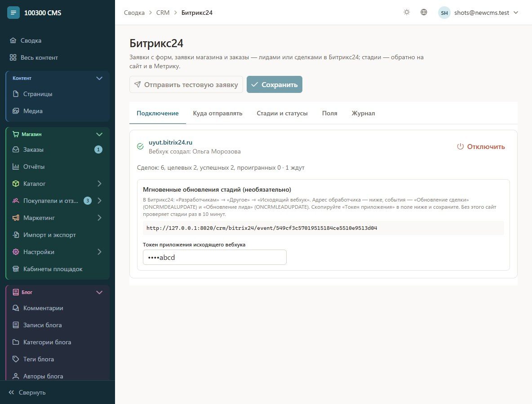This screenshot has width=532, height=404.
Task: Open the uyut.bitrix24.ru portal link
Action: pyautogui.click(x=170, y=142)
